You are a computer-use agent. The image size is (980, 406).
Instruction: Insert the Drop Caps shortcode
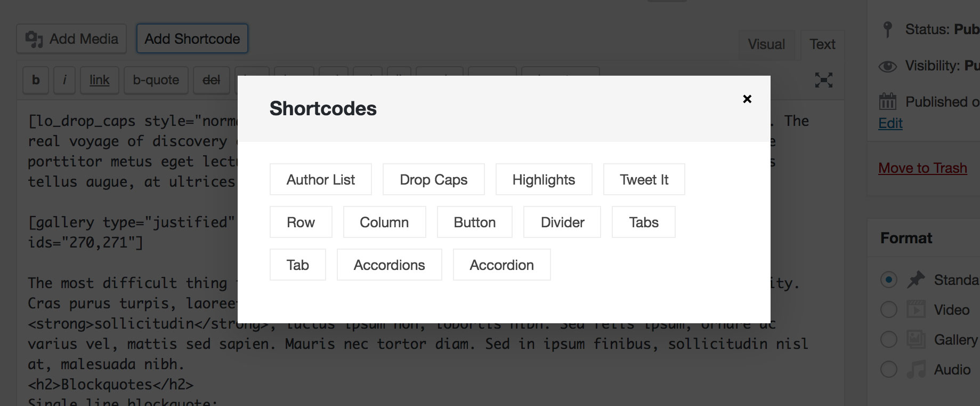(433, 179)
